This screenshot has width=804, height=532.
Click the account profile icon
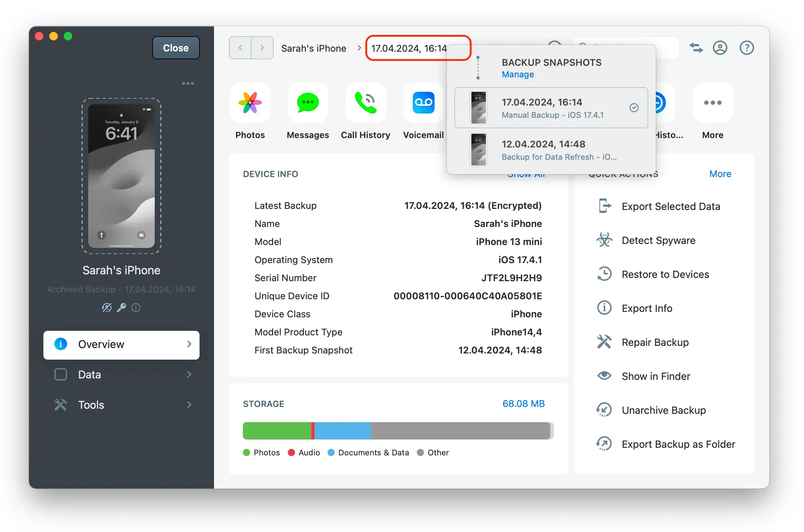(x=720, y=47)
